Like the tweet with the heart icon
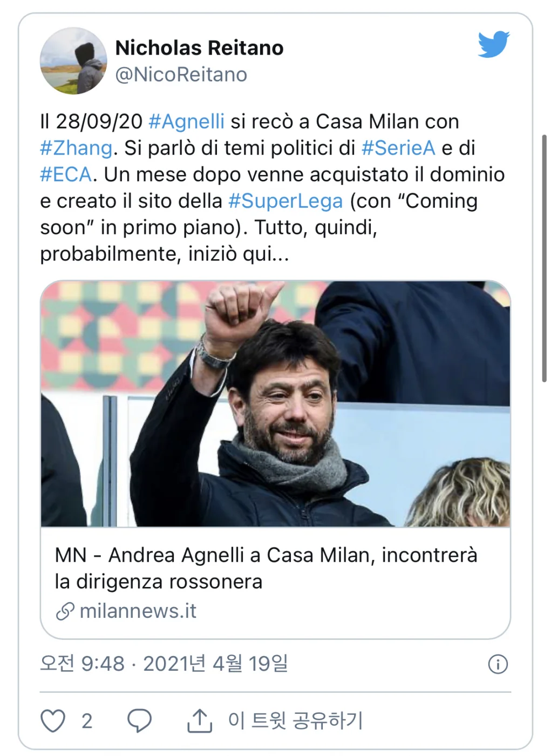Screen dimensions: 551x756 click(53, 720)
